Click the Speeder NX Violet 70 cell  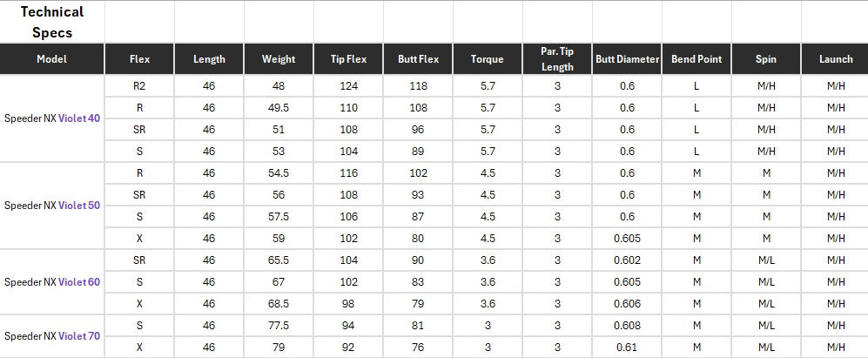(52, 335)
